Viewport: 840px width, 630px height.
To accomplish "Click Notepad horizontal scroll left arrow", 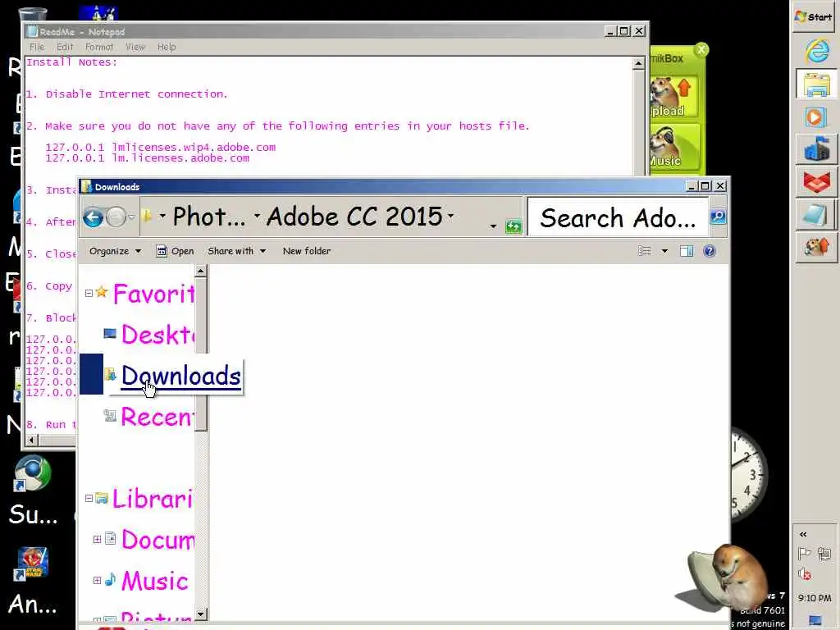I will pyautogui.click(x=32, y=441).
